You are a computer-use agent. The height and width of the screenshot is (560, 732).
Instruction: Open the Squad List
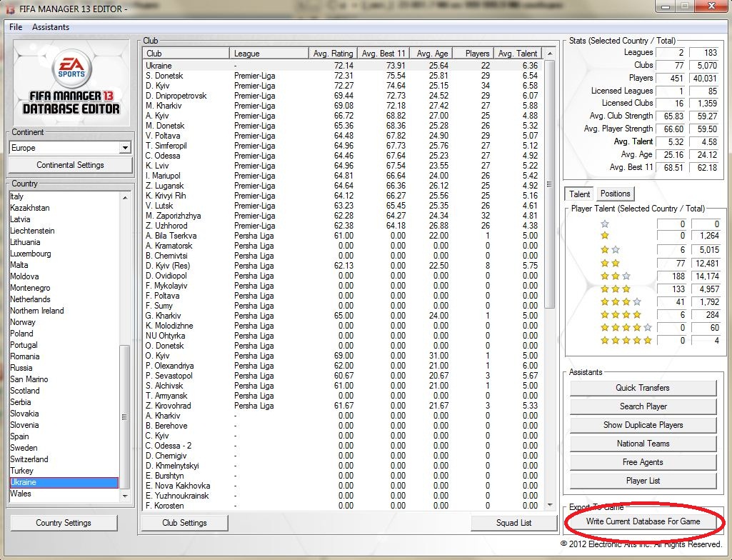(513, 523)
